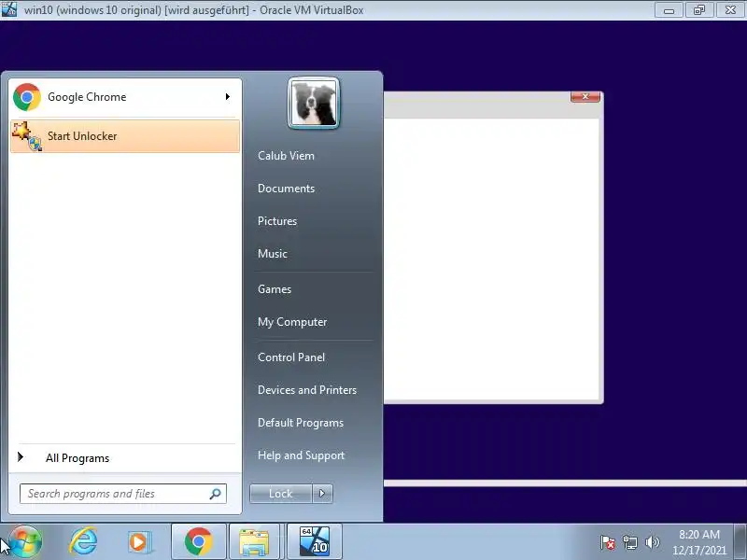This screenshot has height=560, width=747.
Task: Click the Lock button
Action: pyautogui.click(x=281, y=494)
